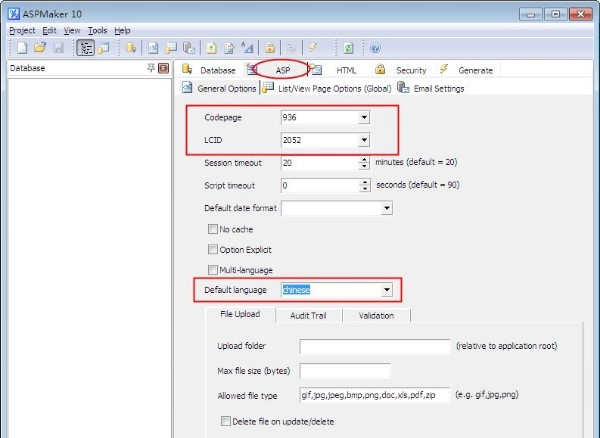Pin the Database side panel
Image resolution: width=600 pixels, height=438 pixels.
click(x=151, y=68)
